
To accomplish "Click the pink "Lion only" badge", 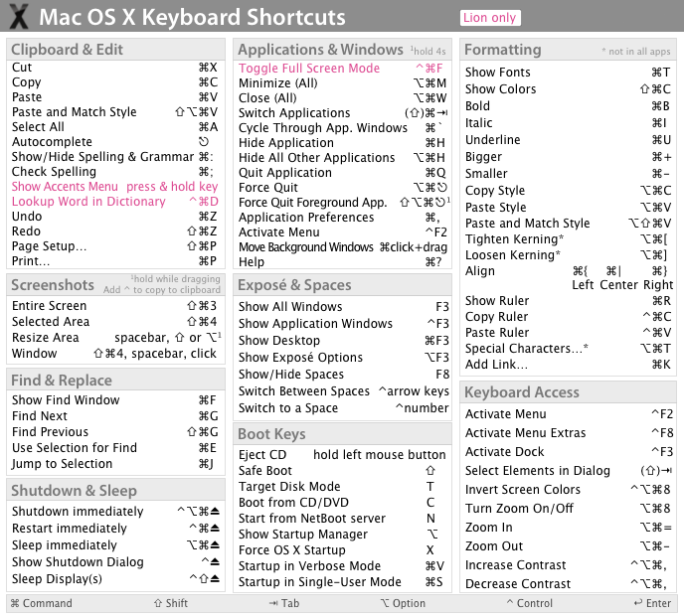I will 490,18.
